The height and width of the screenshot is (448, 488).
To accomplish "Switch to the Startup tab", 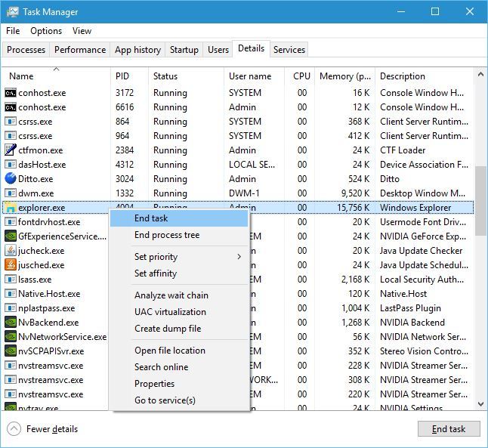I will click(184, 50).
